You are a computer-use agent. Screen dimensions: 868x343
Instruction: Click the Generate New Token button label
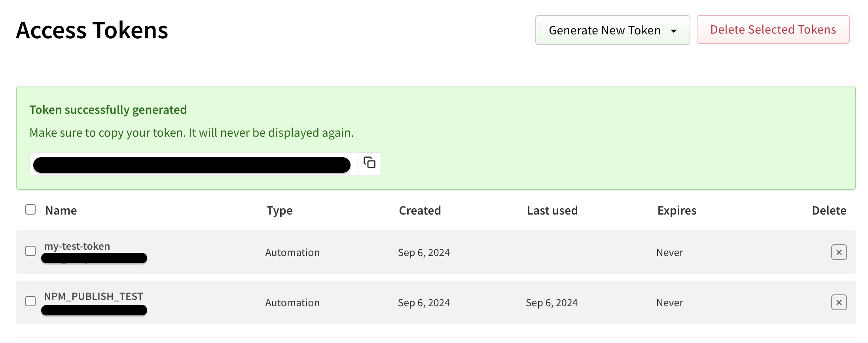604,30
